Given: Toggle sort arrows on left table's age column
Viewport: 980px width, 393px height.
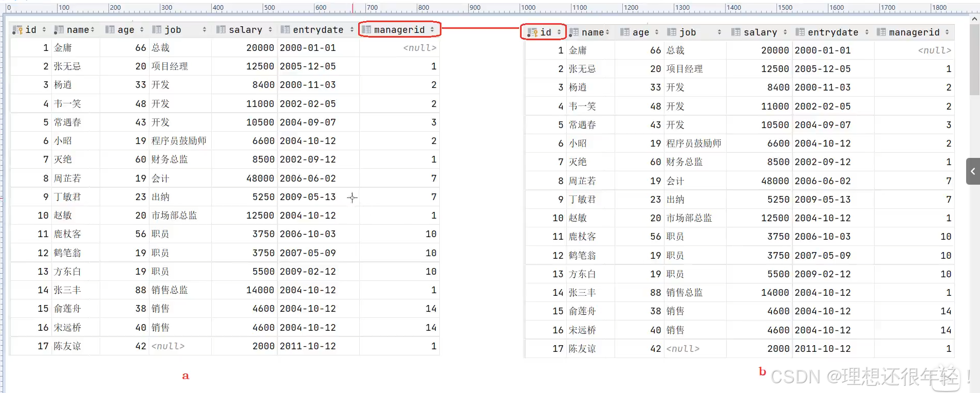Looking at the screenshot, I should pos(142,30).
